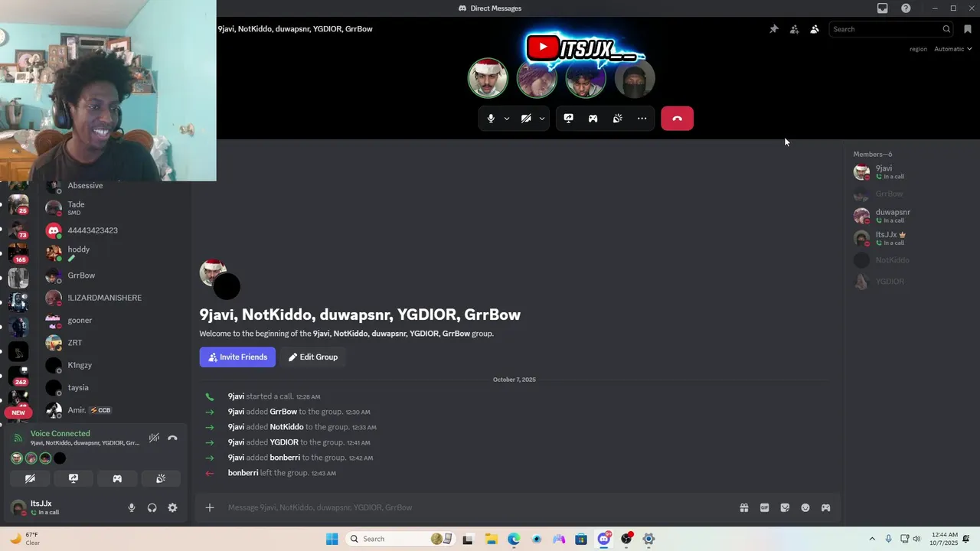Image resolution: width=980 pixels, height=551 pixels.
Task: Select ItsJJx in Members list
Action: coord(908,238)
